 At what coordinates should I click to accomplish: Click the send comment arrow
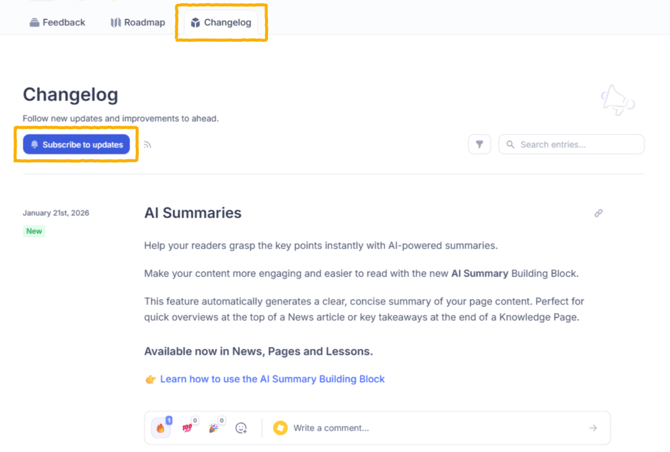pyautogui.click(x=593, y=428)
